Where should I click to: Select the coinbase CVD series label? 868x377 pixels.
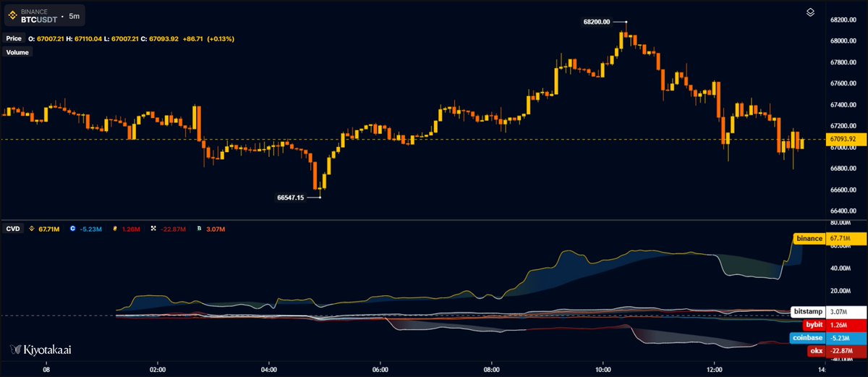tap(806, 338)
